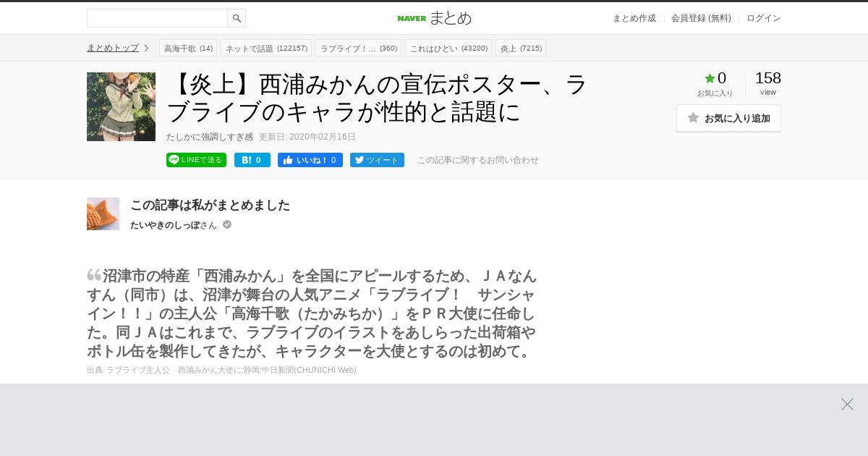Click the 158 view counter

pyautogui.click(x=768, y=83)
